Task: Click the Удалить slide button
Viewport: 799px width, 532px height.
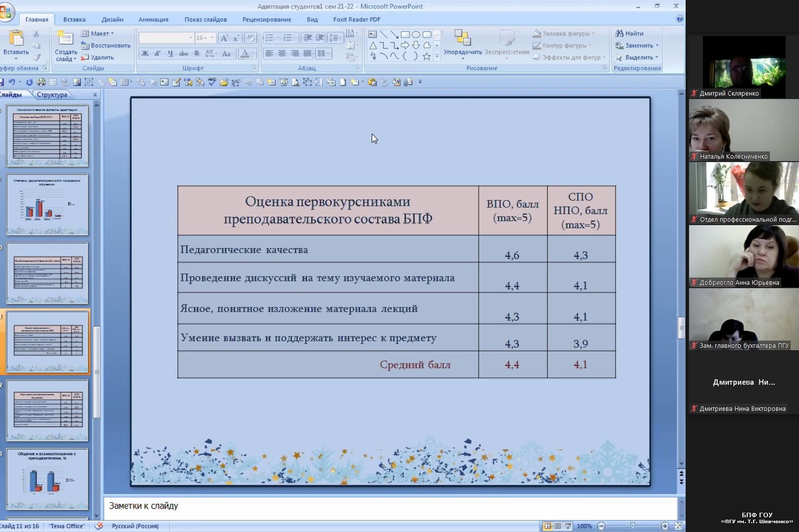Action: (x=98, y=57)
